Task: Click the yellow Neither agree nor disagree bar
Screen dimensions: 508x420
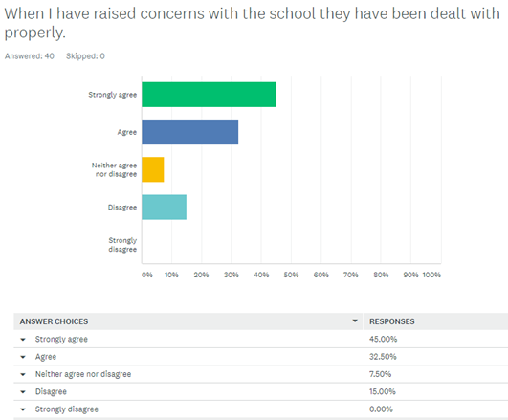Action: tap(153, 169)
